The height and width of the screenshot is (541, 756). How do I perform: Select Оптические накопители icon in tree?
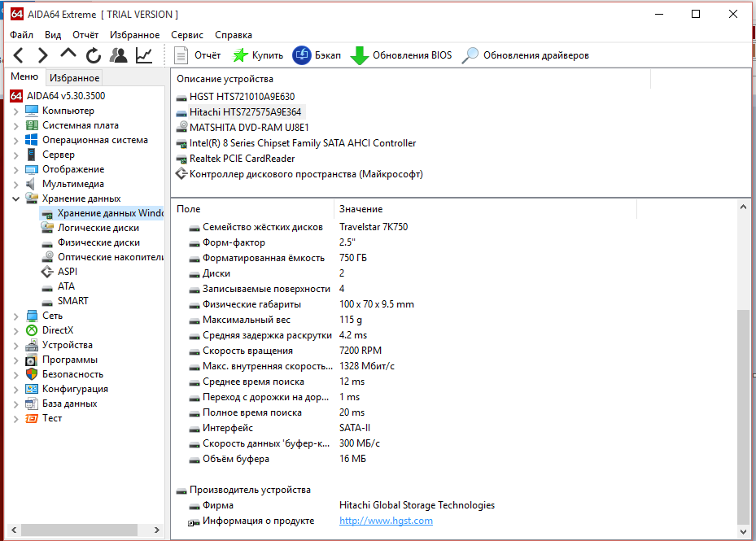pos(47,257)
